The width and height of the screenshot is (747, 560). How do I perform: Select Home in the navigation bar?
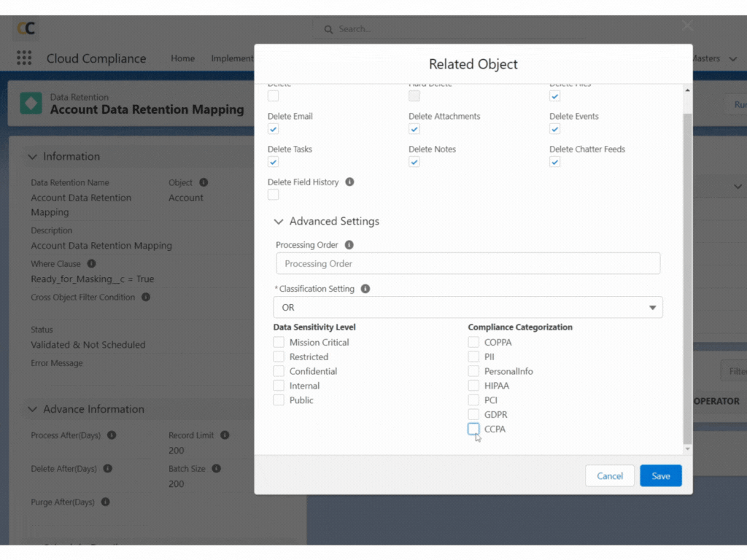(x=182, y=58)
